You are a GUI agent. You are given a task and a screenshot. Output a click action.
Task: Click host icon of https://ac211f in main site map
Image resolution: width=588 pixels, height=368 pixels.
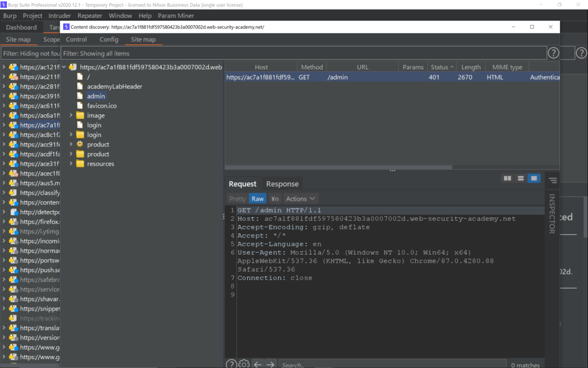(x=14, y=77)
